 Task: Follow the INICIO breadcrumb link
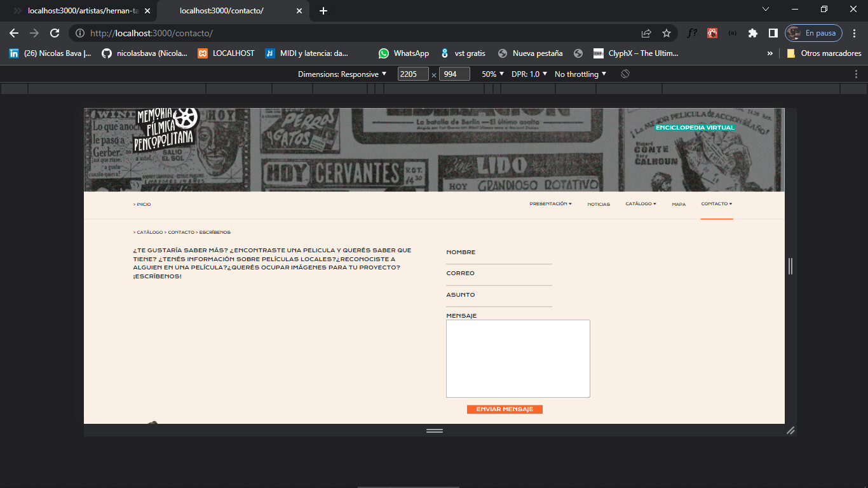(142, 204)
